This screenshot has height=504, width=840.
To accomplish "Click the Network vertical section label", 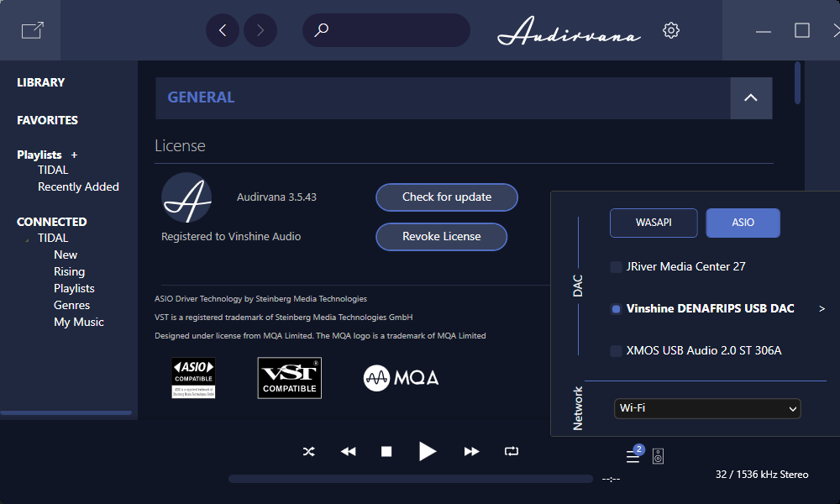I will [x=578, y=408].
